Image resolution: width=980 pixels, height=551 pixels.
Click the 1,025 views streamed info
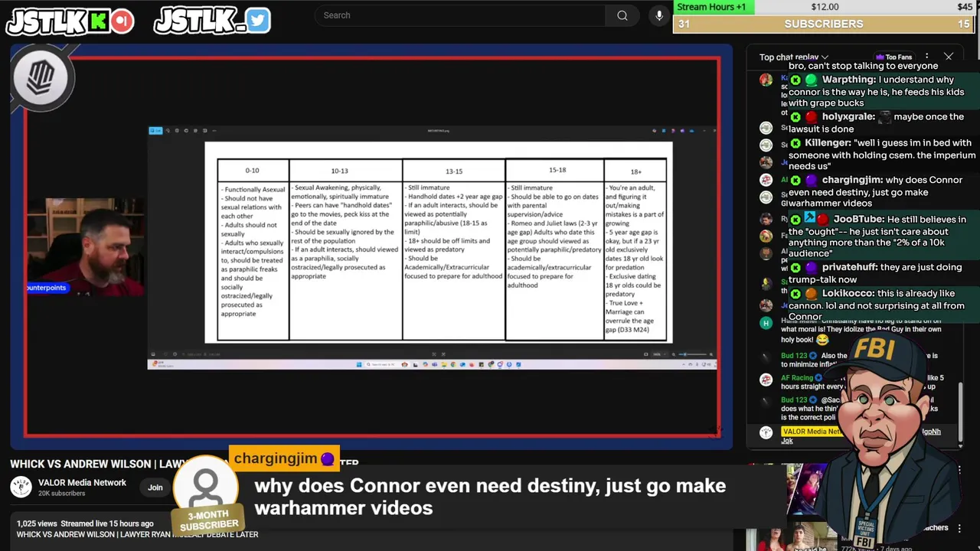click(86, 523)
